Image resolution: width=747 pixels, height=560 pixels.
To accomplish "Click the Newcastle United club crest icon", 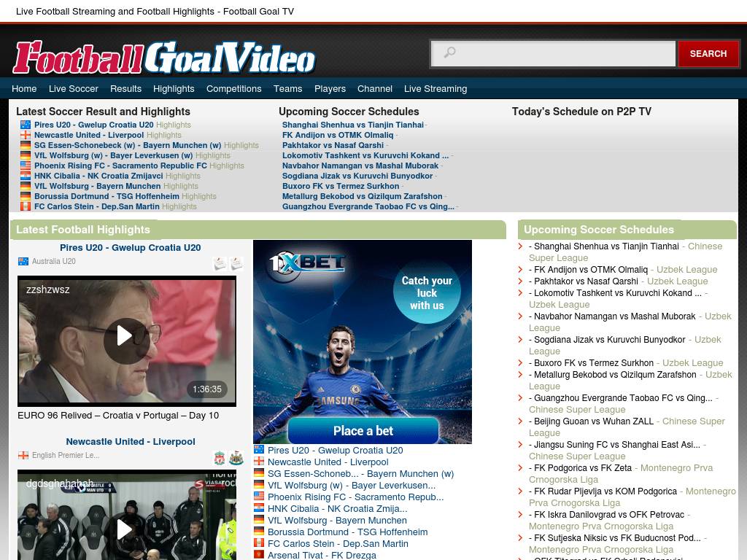I will click(236, 458).
